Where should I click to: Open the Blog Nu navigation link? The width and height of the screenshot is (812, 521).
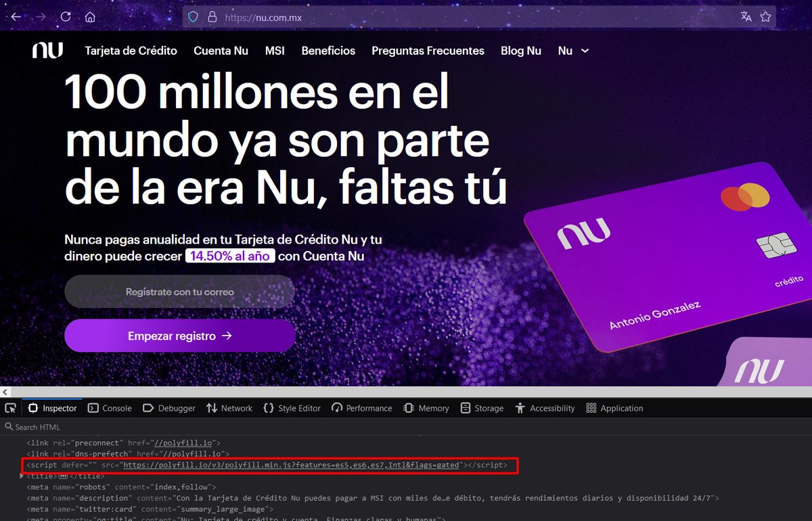(x=521, y=51)
